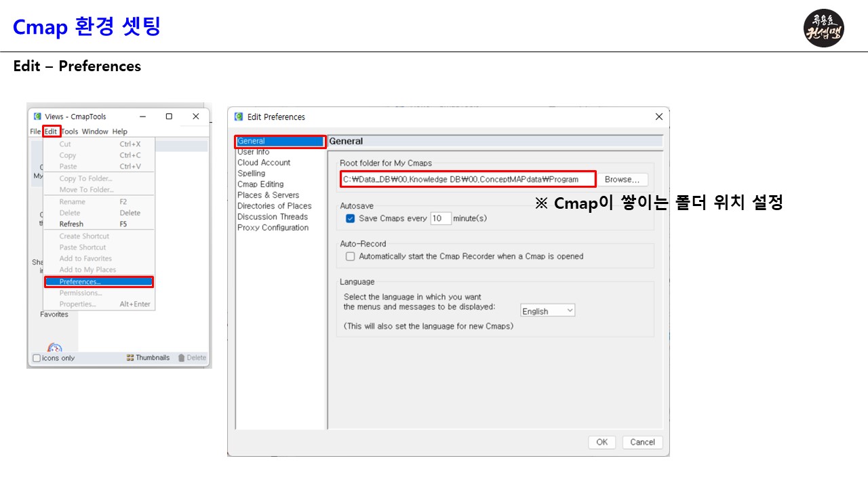Select Cmap Editing preferences category
Viewport: 868px width, 488px height.
pos(260,184)
